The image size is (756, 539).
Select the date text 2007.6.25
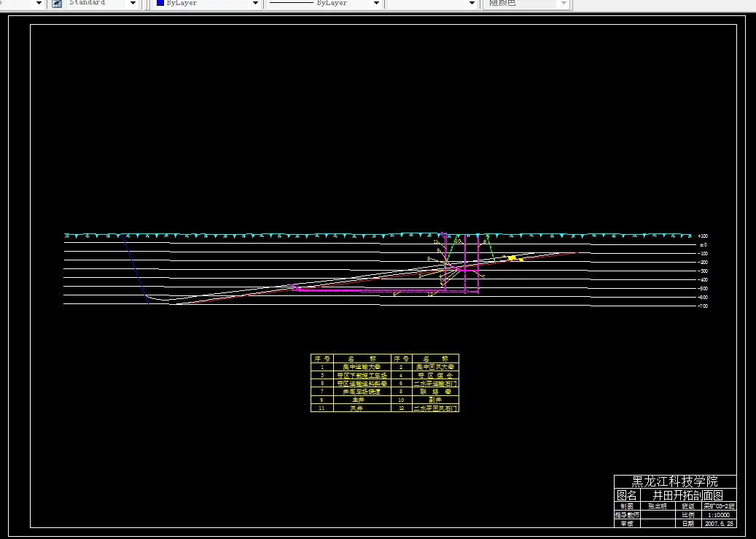point(719,524)
